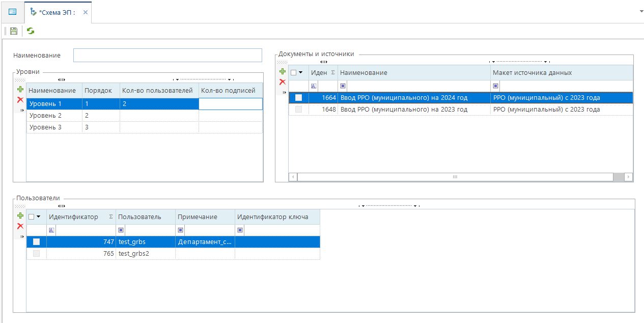Add a document with the green plus in Документы и источники
This screenshot has height=323, width=644.
coord(283,72)
